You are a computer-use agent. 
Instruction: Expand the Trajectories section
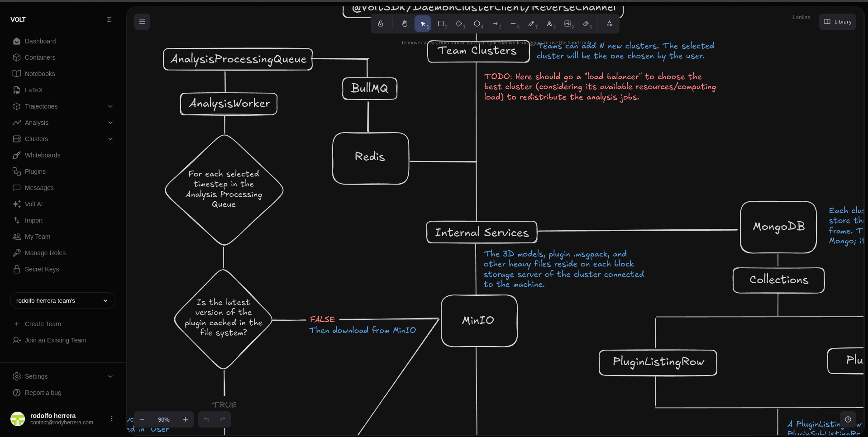(110, 106)
